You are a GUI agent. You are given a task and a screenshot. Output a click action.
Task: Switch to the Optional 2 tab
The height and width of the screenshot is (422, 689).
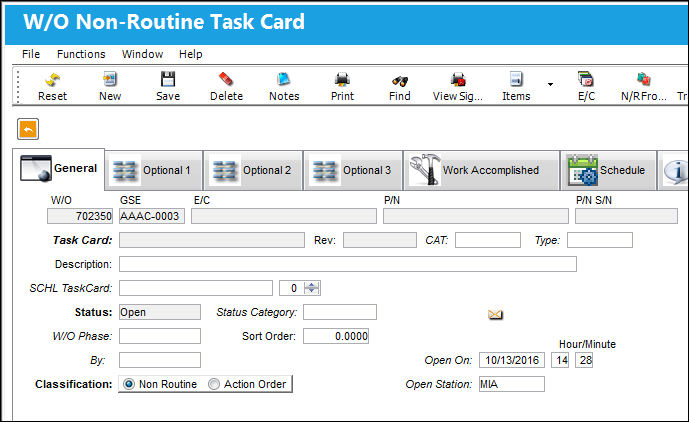pos(254,171)
